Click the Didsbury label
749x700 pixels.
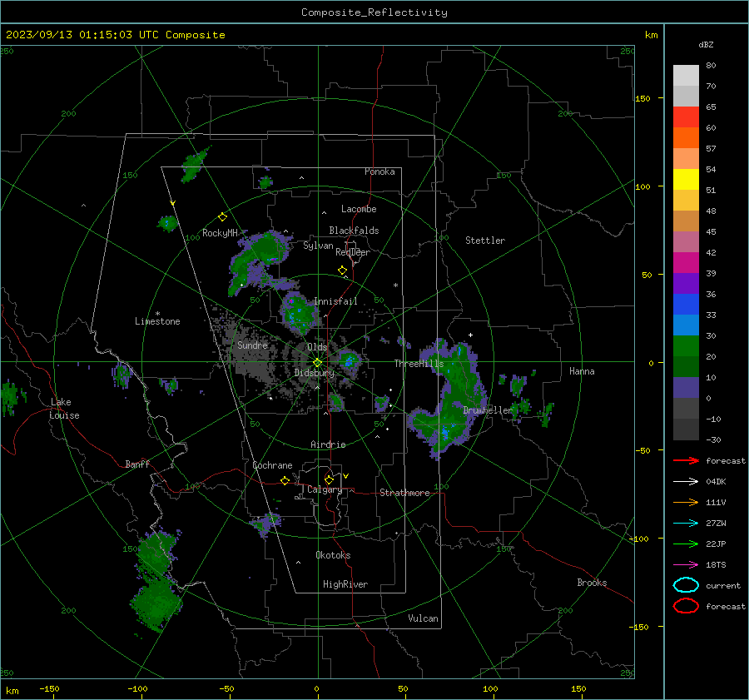click(x=314, y=373)
